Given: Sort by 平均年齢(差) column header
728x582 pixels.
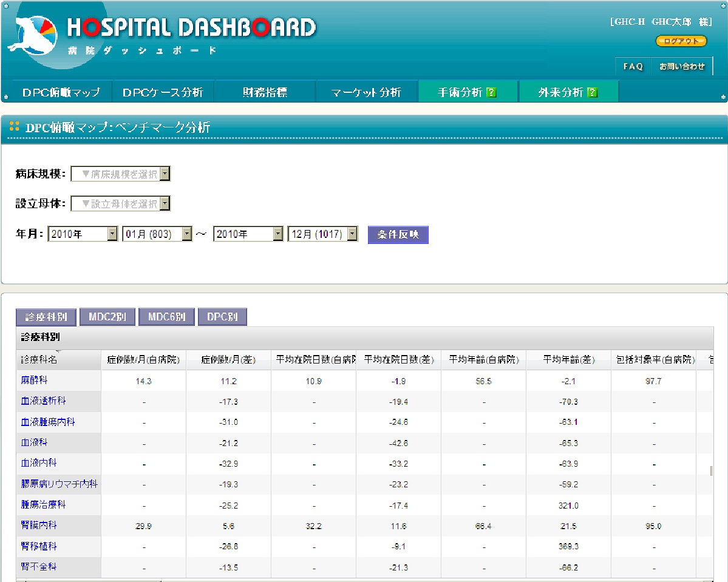Looking at the screenshot, I should 569,360.
